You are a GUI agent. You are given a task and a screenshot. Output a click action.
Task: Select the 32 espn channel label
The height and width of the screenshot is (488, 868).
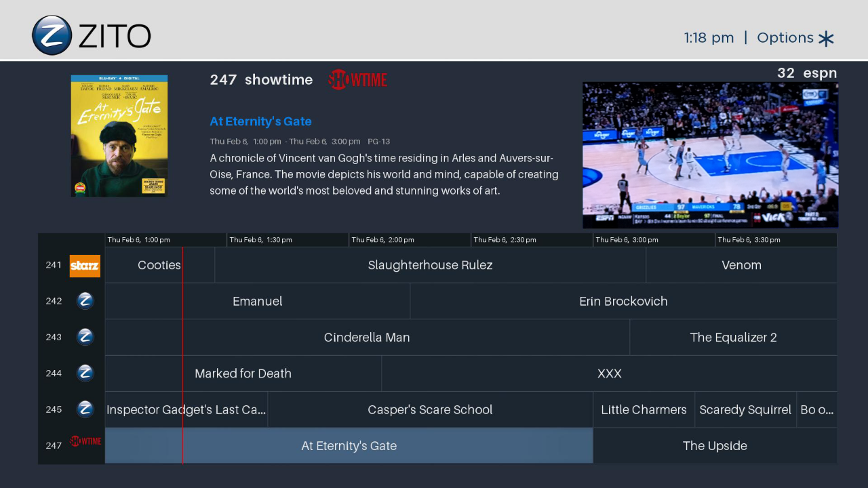tap(807, 73)
